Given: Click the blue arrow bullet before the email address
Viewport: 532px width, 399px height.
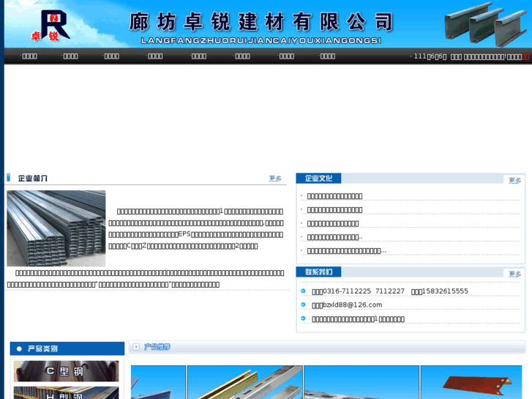Looking at the screenshot, I should point(304,305).
